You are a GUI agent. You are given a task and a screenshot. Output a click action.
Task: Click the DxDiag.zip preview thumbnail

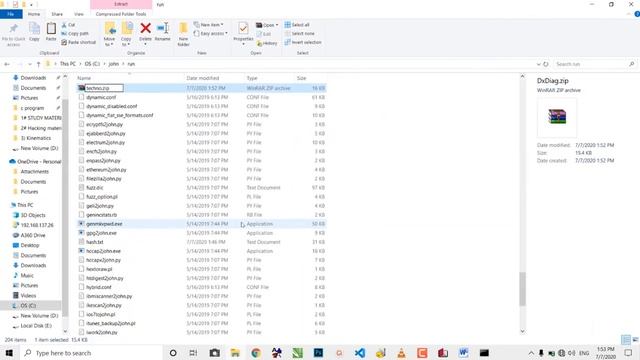[x=557, y=117]
